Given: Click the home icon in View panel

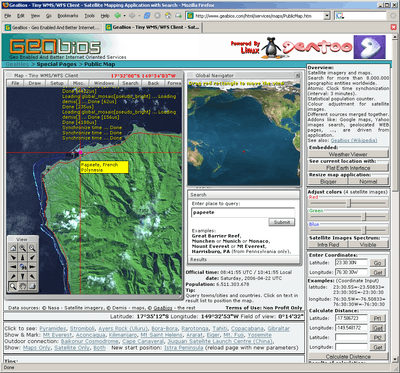Looking at the screenshot, I should 13,248.
